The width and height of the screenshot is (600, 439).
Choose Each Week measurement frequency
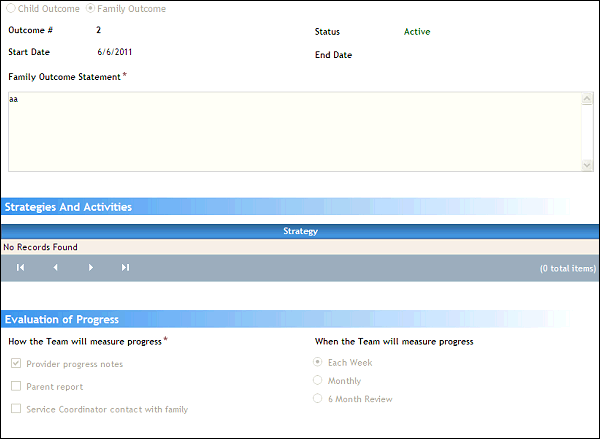click(318, 362)
